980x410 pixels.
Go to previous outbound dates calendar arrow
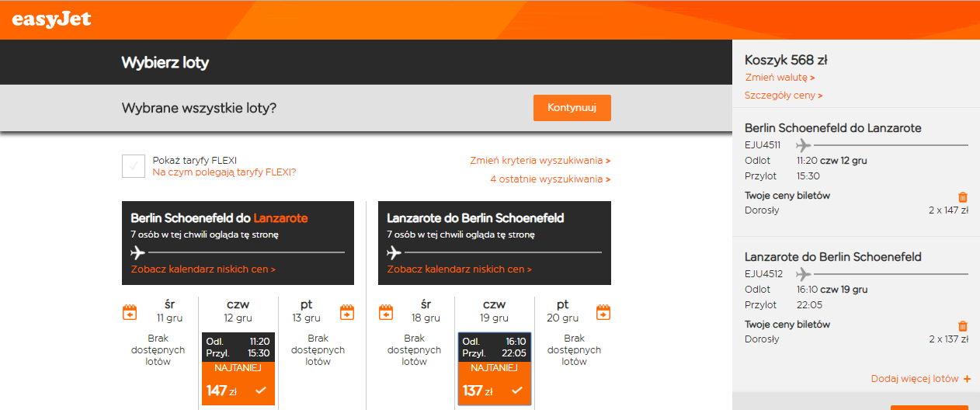pos(130,313)
